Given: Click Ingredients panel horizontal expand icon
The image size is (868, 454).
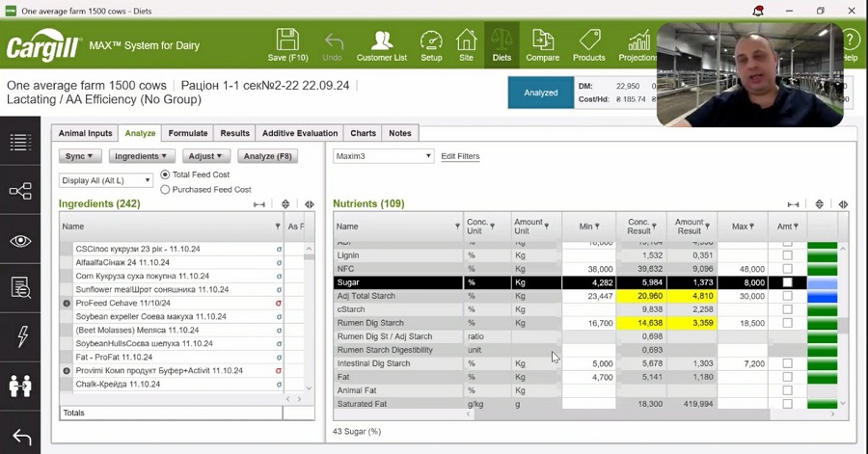Looking at the screenshot, I should pyautogui.click(x=310, y=204).
